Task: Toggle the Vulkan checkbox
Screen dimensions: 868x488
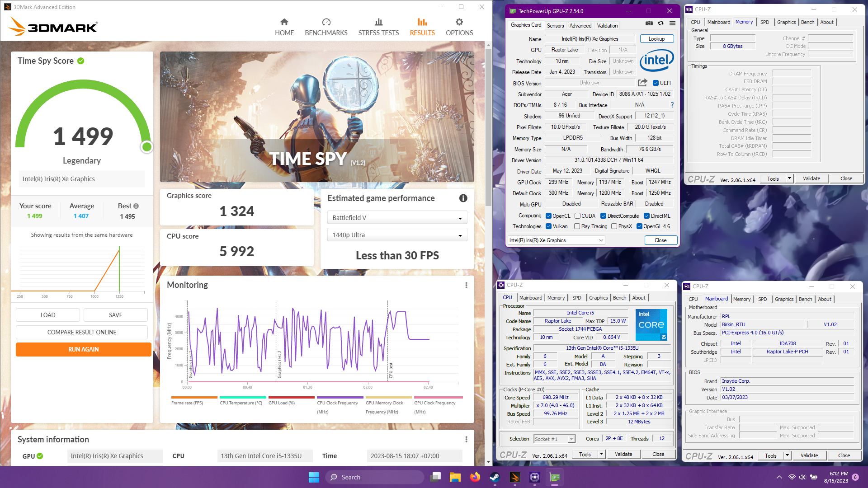Action: click(x=548, y=226)
